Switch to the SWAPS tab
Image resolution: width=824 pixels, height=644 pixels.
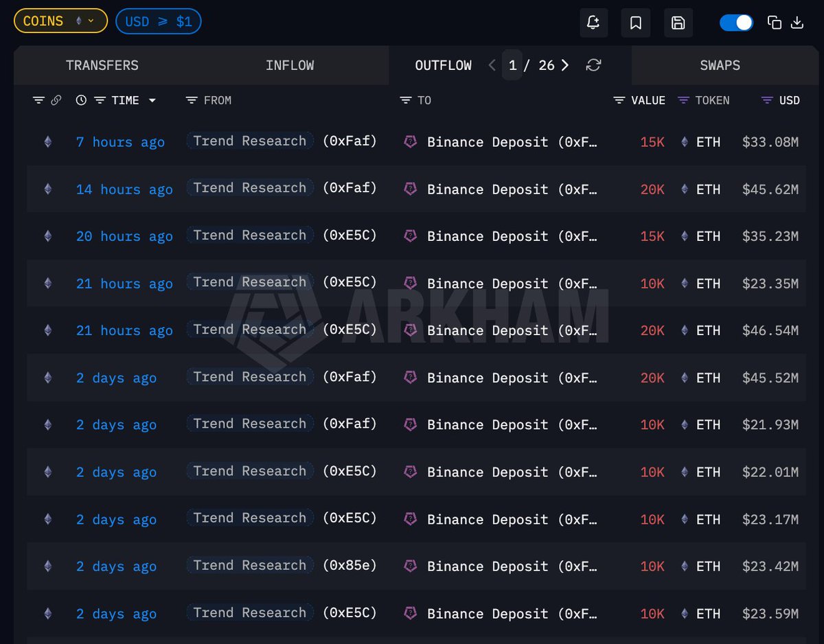(720, 65)
